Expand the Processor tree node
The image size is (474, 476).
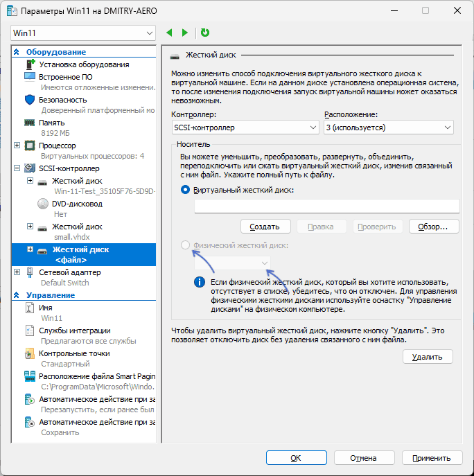click(x=17, y=145)
